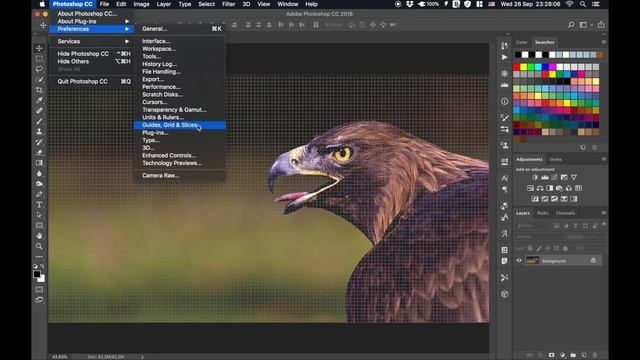Screen dimensions: 640x360
Task: Open the Edit Toolbar three-dots button
Action: 39,257
